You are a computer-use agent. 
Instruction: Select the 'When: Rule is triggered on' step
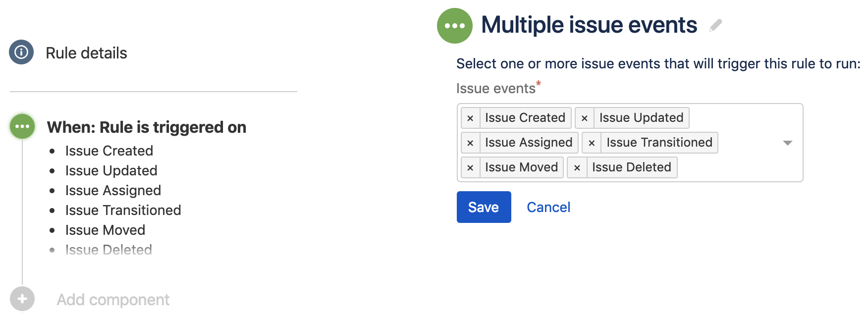click(x=147, y=127)
